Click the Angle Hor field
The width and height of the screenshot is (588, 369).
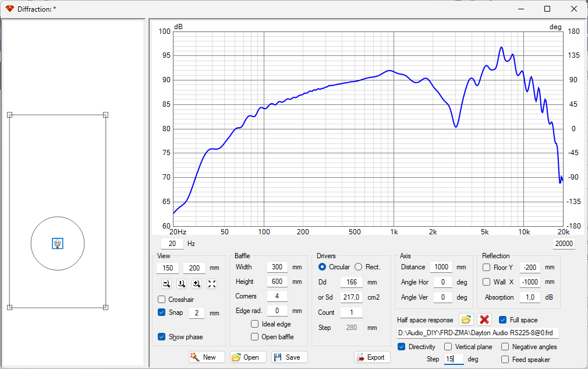coord(443,282)
